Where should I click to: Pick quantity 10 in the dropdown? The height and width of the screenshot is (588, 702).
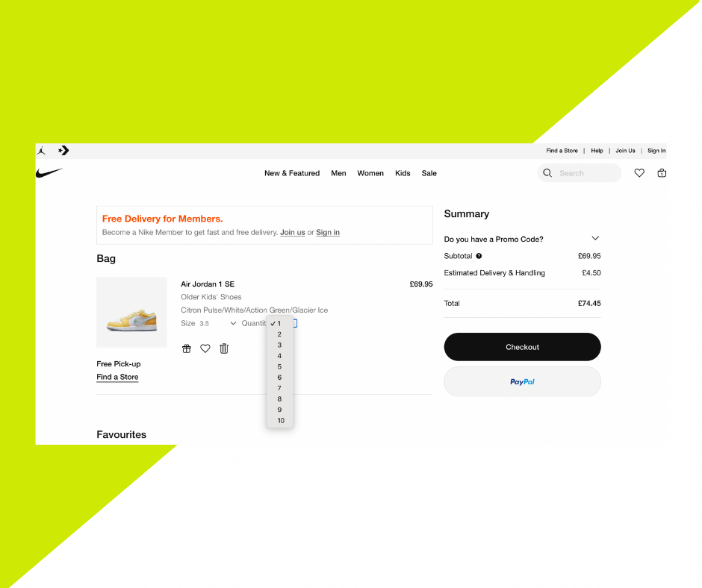[x=280, y=420]
